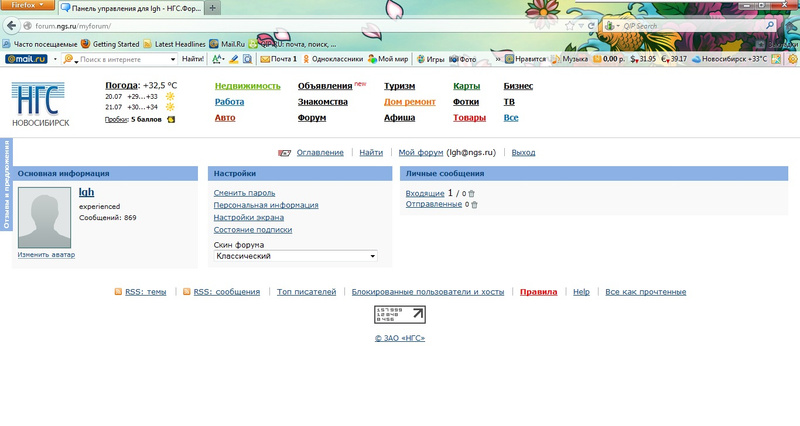
Task: Open Состояние подписки link
Action: click(x=253, y=230)
